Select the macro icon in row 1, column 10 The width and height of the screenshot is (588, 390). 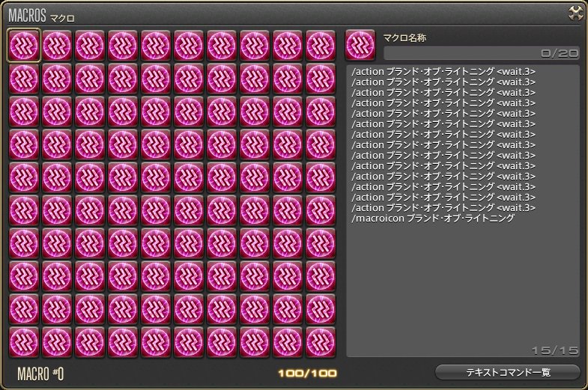coord(321,46)
